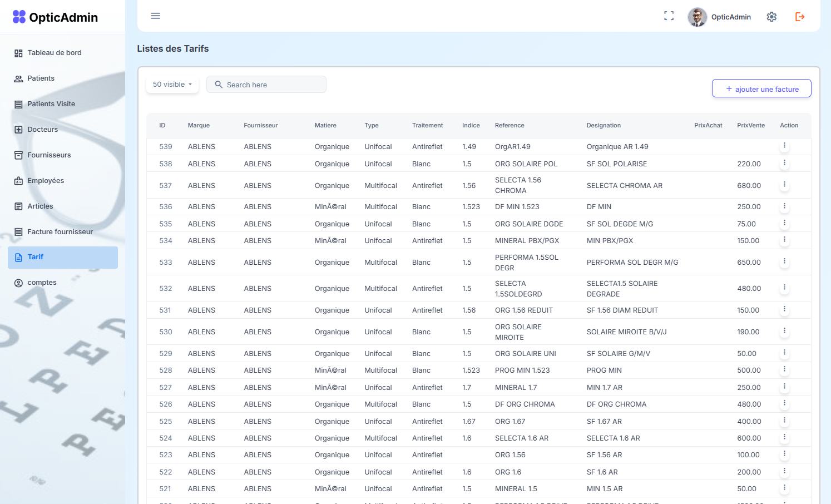Open the Employées section icon

pos(17,180)
